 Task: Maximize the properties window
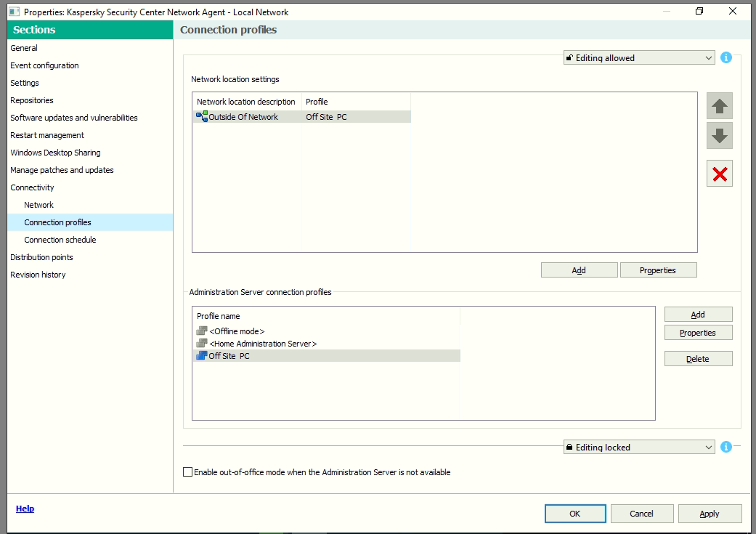(699, 11)
